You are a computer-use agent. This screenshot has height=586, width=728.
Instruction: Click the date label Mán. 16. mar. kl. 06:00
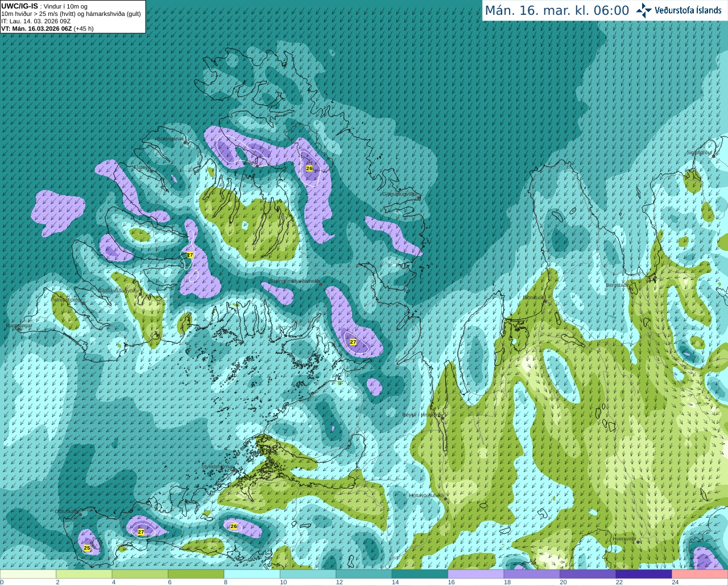pos(557,11)
